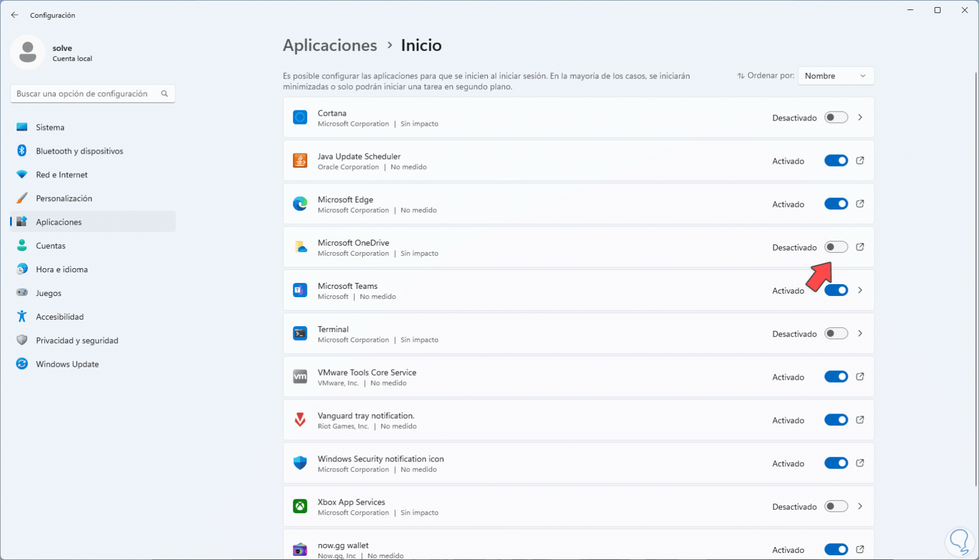
Task: Click the vertical scrollbar on the right
Action: click(x=975, y=279)
